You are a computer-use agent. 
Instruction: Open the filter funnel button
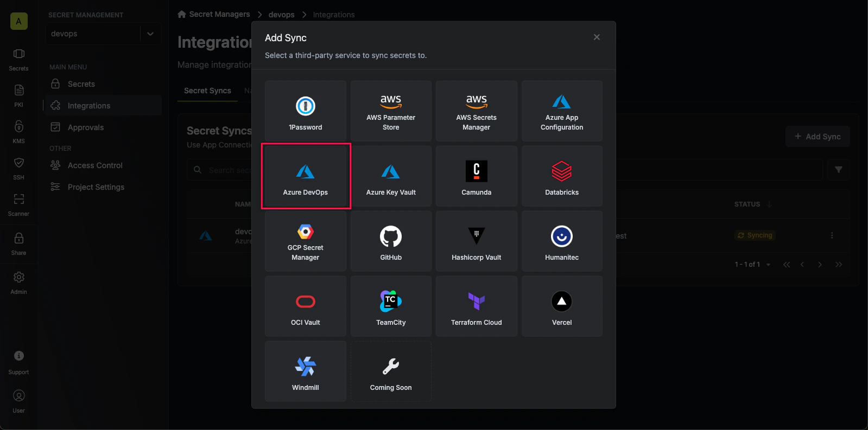click(839, 170)
